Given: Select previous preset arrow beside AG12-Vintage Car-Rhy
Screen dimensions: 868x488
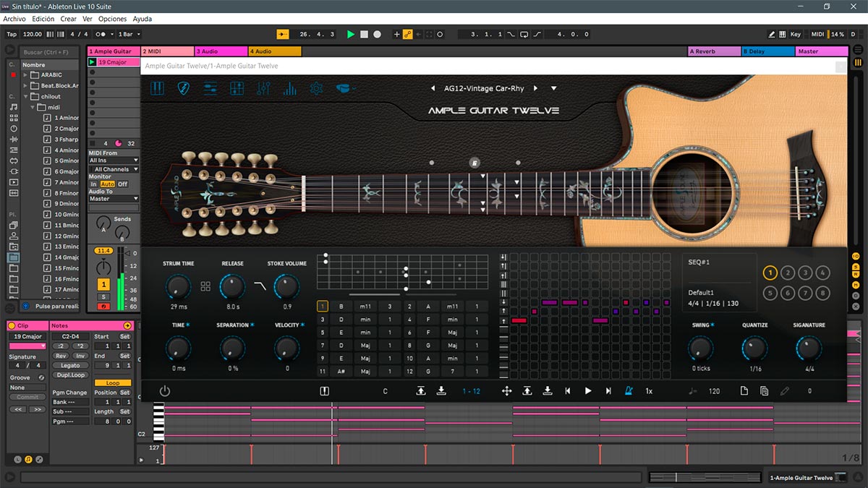Looking at the screenshot, I should pos(433,88).
